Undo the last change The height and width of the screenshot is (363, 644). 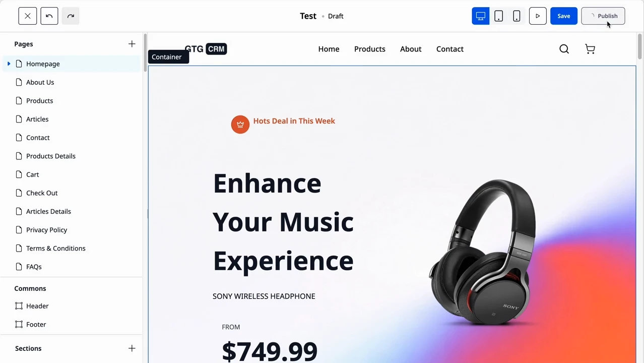coord(49,16)
